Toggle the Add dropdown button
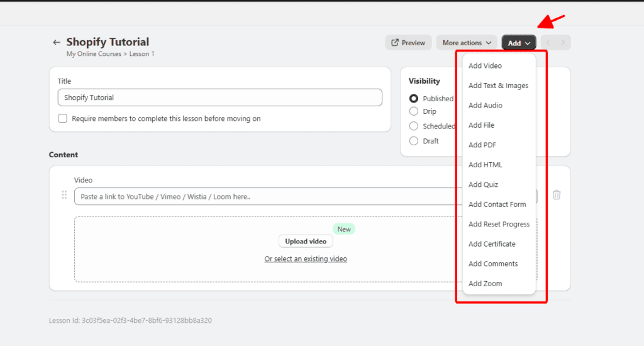The image size is (644, 346). [x=519, y=43]
